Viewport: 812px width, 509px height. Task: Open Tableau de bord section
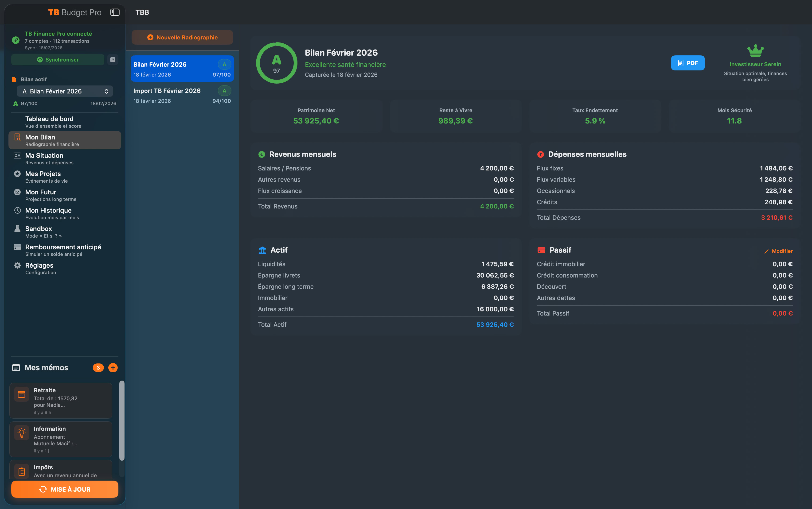[49, 122]
